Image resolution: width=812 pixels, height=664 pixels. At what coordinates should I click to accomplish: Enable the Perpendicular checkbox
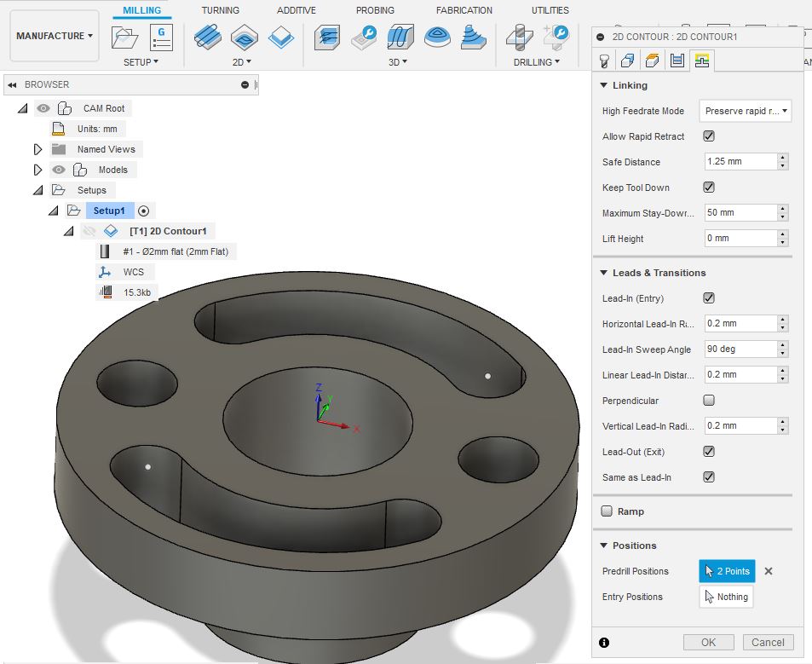709,401
